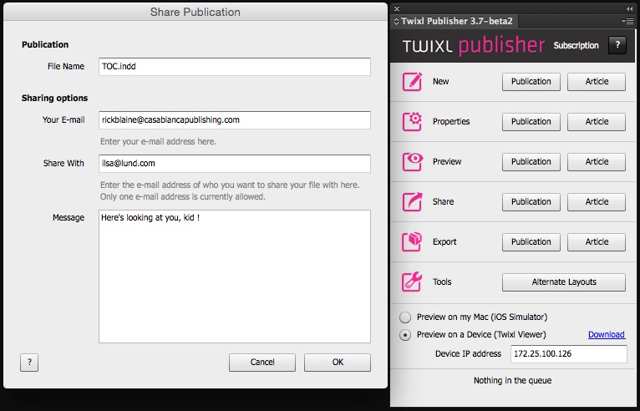Click the Tools wrench icon
640x411 pixels.
pos(412,281)
